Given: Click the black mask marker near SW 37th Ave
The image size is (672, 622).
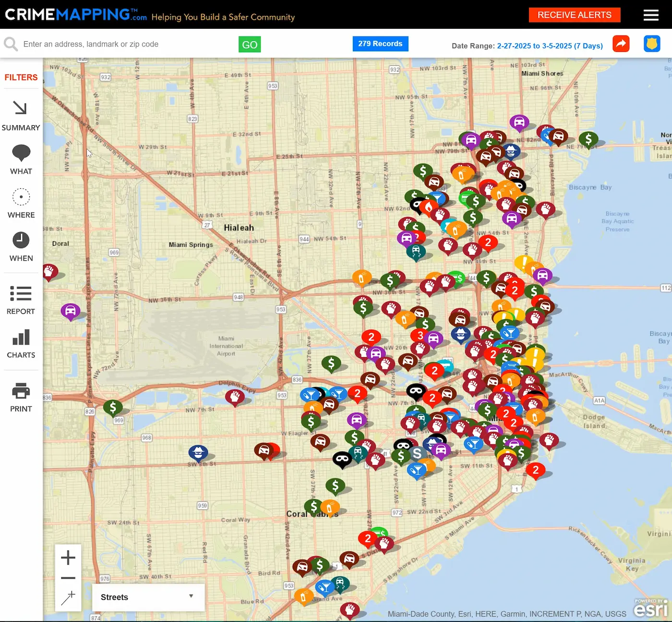Looking at the screenshot, I should (342, 460).
